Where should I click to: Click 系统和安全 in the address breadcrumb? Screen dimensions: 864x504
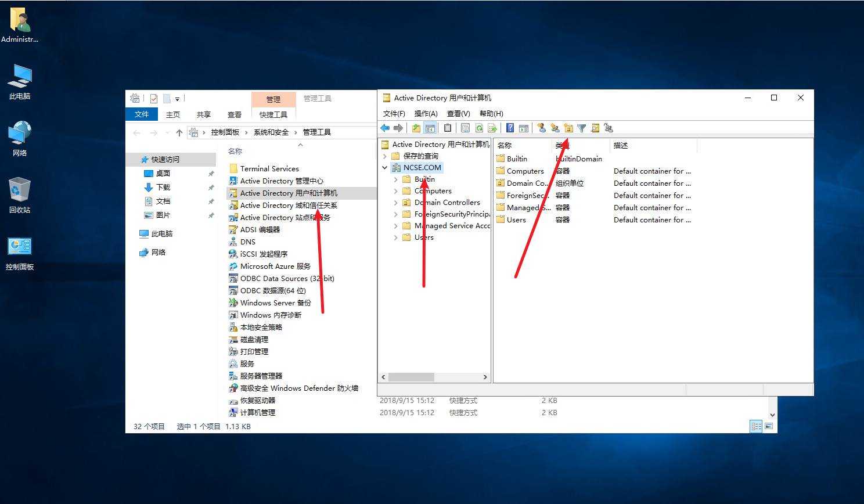coord(271,132)
